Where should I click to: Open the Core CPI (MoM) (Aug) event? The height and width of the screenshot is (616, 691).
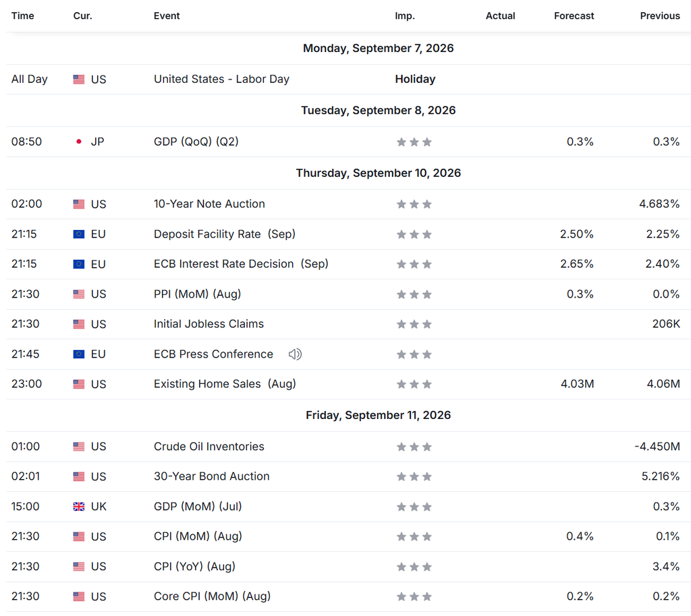tap(212, 596)
